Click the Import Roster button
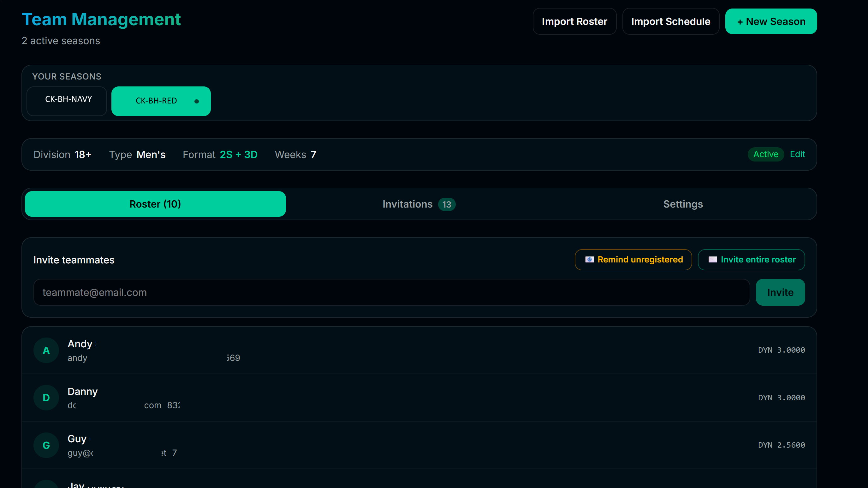Image resolution: width=868 pixels, height=488 pixels. point(574,21)
